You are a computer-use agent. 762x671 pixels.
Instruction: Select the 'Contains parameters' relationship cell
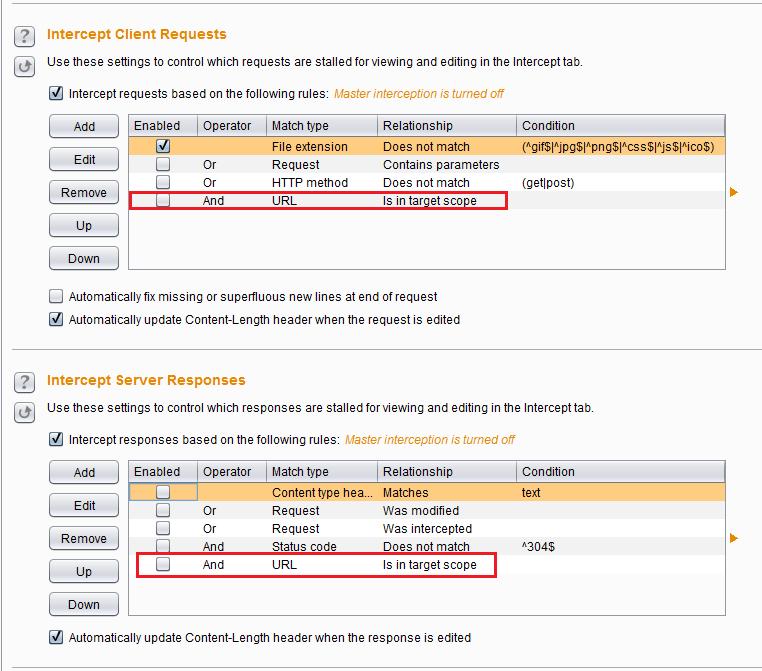pos(447,164)
